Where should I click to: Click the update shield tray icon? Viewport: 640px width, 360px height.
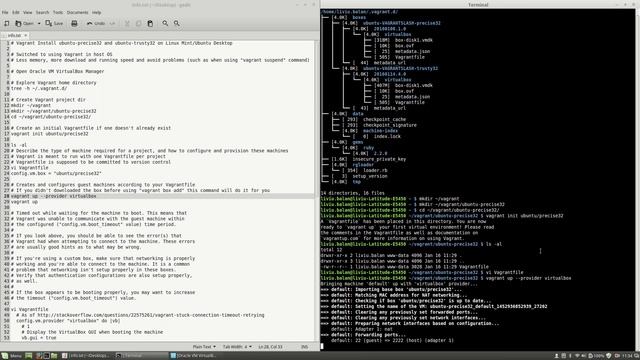(609, 356)
